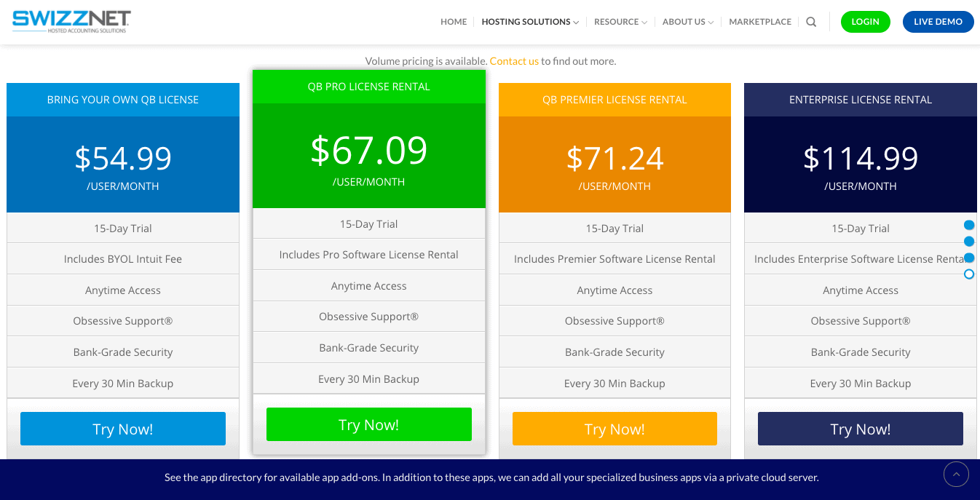Go to the Home menu item
Screen dimensions: 980x500
[454, 22]
